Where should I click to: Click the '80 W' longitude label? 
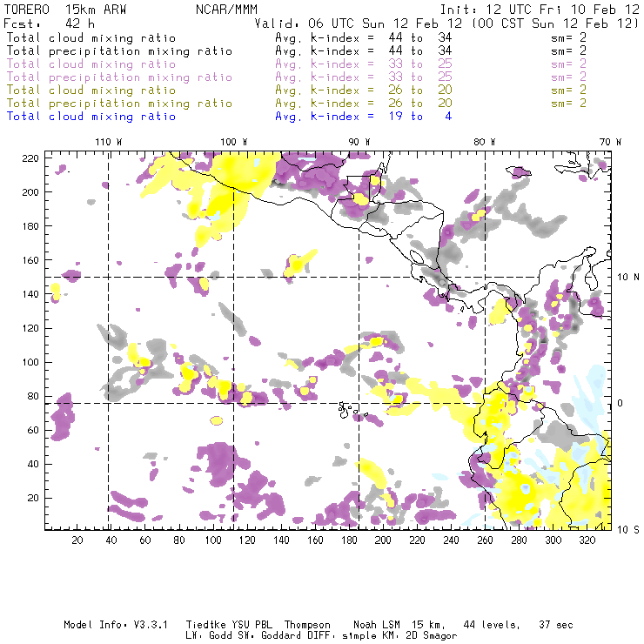(x=485, y=142)
